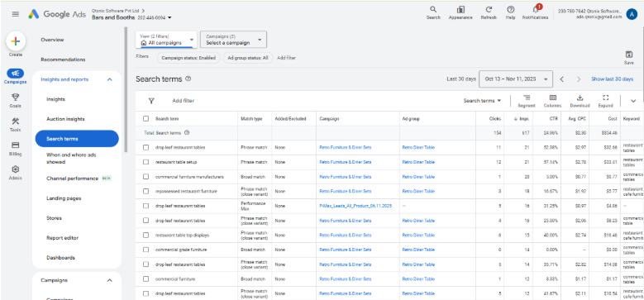
Task: Open the Report editor
Action: click(x=63, y=238)
